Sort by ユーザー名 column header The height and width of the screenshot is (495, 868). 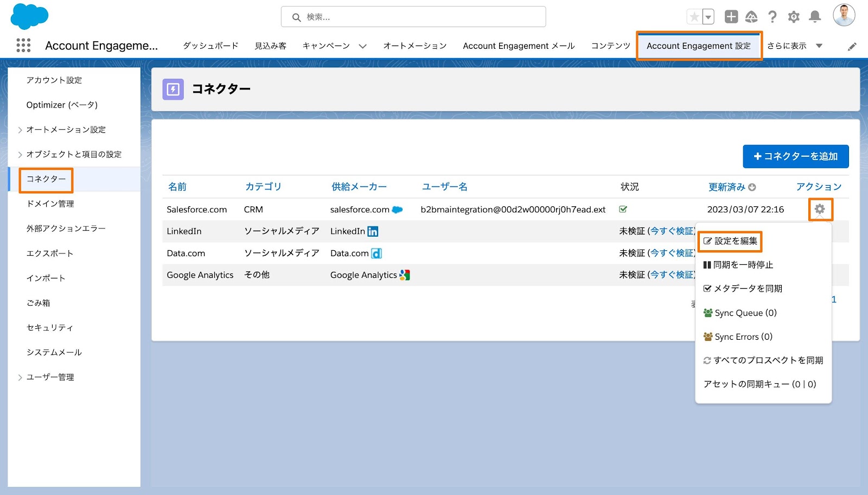coord(445,187)
